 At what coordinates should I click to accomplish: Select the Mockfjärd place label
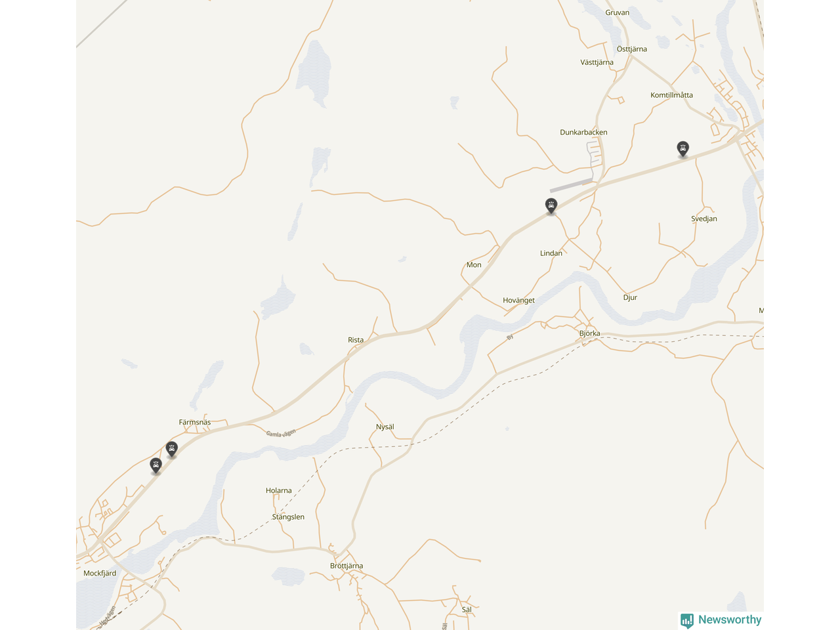click(100, 574)
